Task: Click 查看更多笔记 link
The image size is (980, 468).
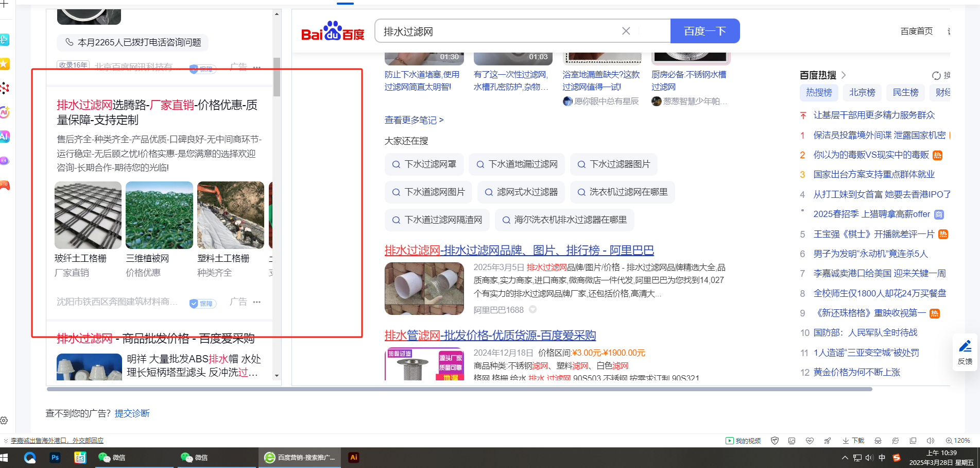Action: [x=414, y=120]
